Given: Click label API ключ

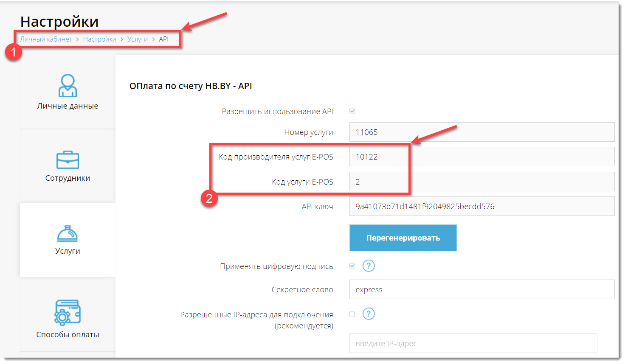Looking at the screenshot, I should click(317, 207).
